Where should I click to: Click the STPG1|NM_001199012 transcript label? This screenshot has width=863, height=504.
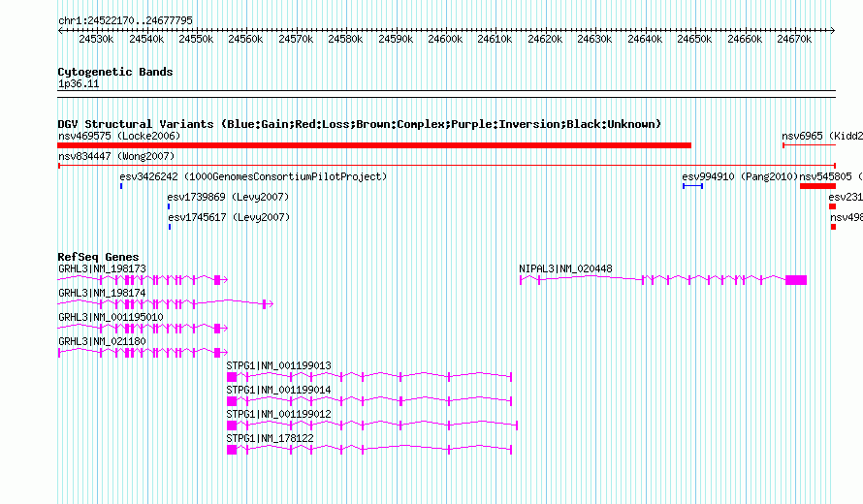[x=278, y=414]
